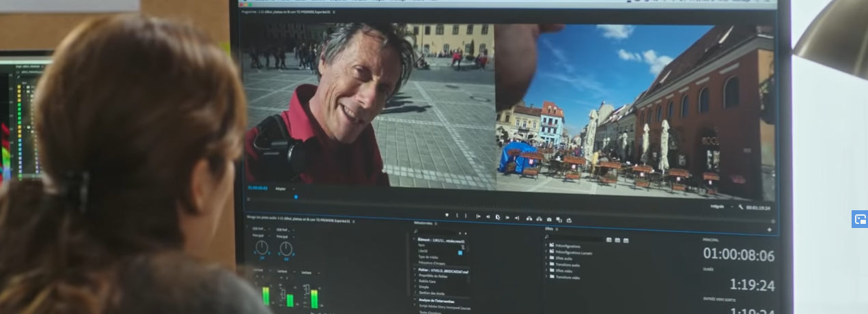This screenshot has width=868, height=314.
Task: Expand the Préconfigurations Lumetri folder
Action: click(546, 252)
